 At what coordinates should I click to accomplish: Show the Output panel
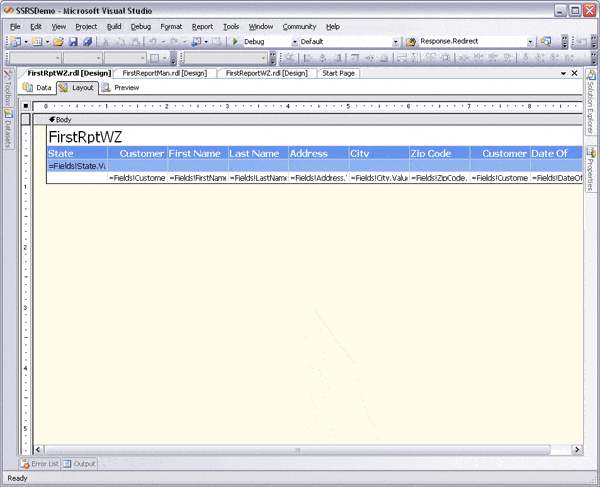point(82,464)
